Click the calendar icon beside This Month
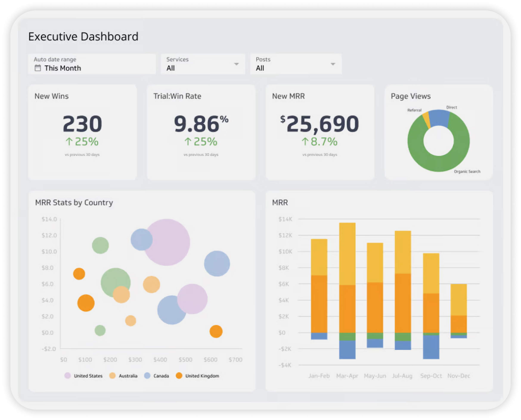The height and width of the screenshot is (420, 521). [38, 68]
